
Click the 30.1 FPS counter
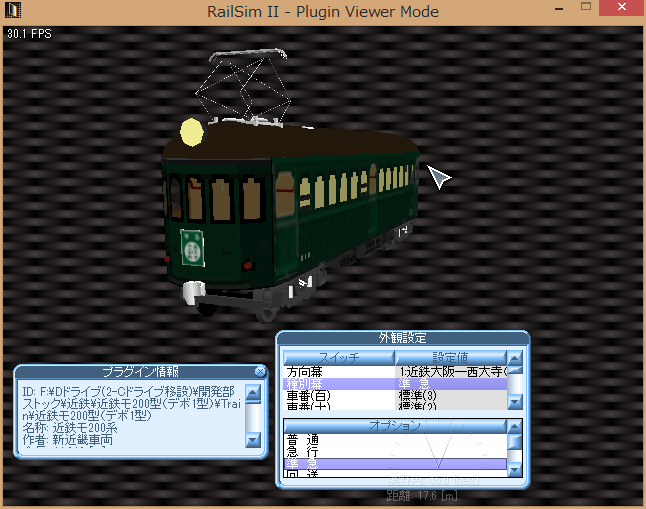29,34
